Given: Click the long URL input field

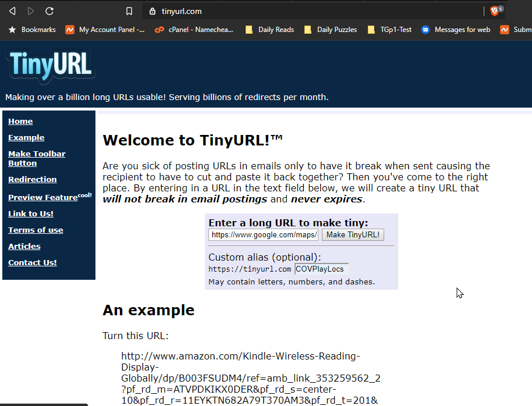Looking at the screenshot, I should click(263, 235).
